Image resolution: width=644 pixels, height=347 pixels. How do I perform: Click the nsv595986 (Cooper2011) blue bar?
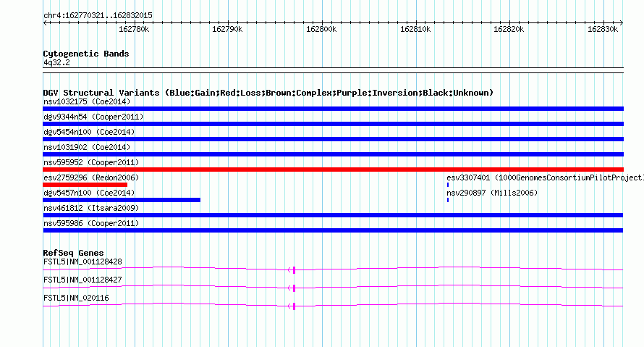click(333, 230)
